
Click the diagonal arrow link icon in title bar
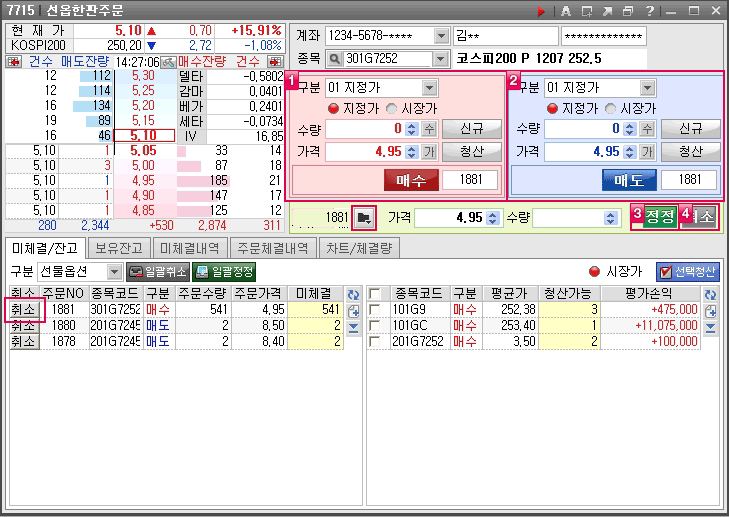coord(608,11)
